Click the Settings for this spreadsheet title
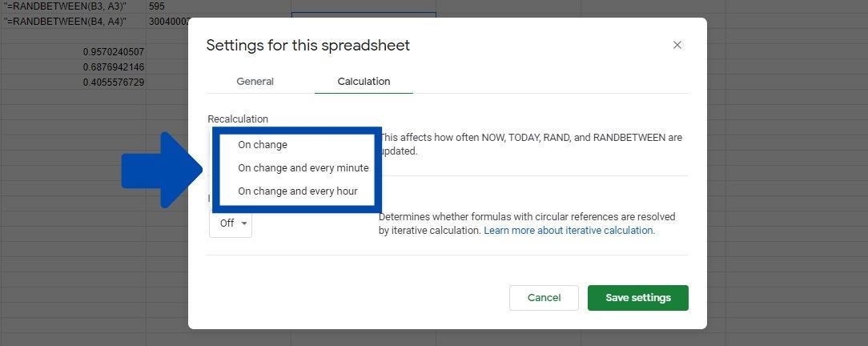 [307, 45]
